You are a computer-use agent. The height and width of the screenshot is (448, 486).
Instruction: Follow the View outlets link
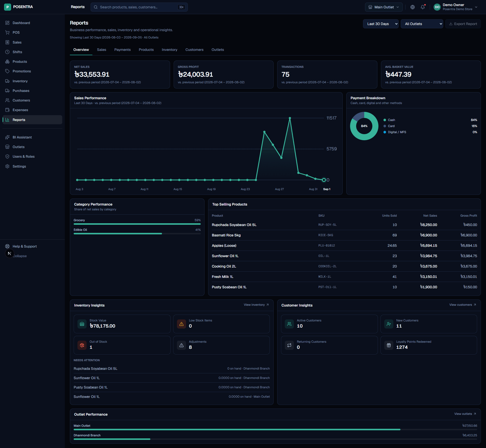click(465, 414)
